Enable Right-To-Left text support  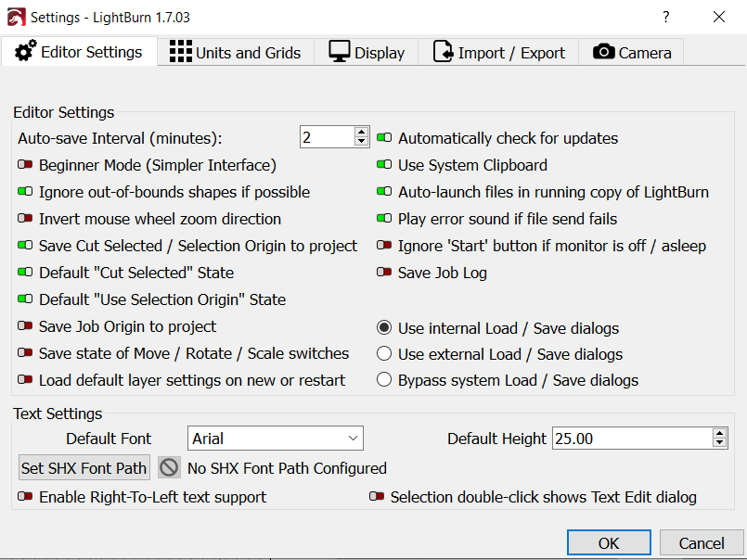coord(25,497)
